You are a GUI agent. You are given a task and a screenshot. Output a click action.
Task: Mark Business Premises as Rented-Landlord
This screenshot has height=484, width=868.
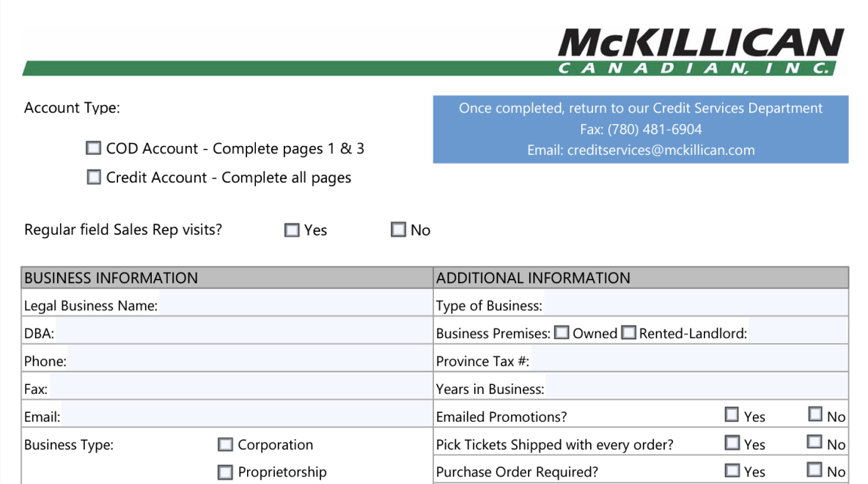click(628, 333)
